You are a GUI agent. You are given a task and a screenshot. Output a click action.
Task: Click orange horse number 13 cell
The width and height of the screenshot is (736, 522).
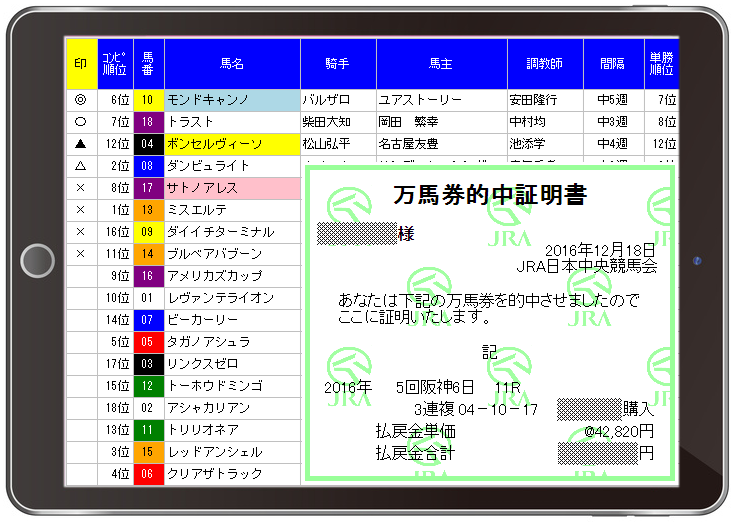coord(149,210)
